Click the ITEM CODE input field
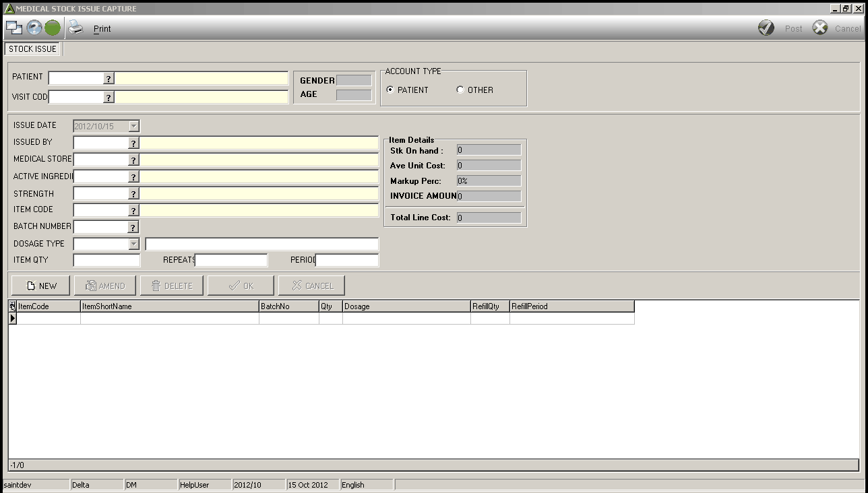 click(x=100, y=211)
